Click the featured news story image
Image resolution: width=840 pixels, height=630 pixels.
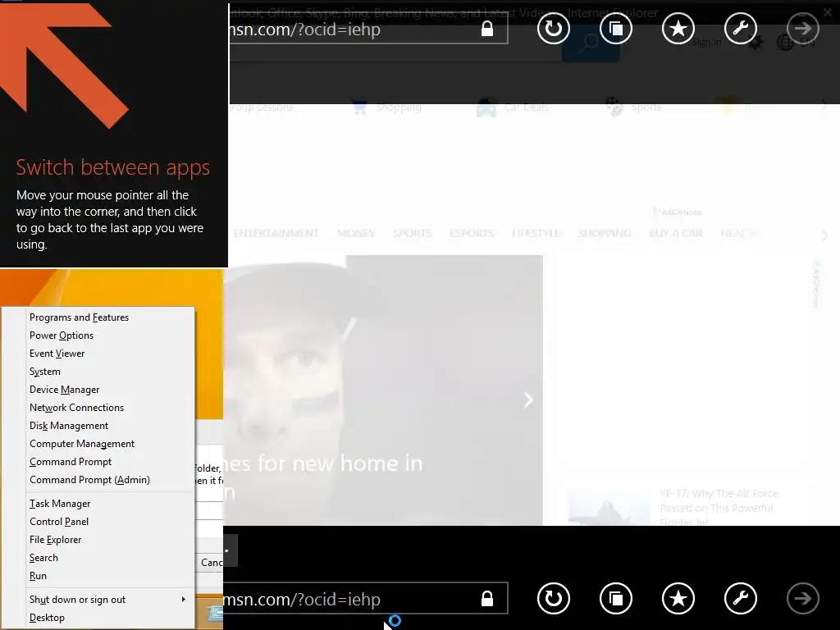pos(383,390)
